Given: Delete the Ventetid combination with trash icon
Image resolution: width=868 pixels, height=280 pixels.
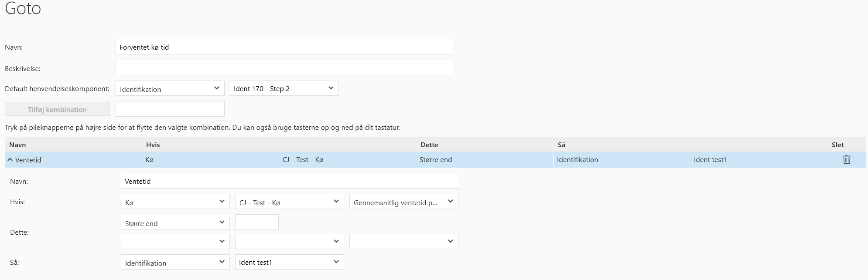Looking at the screenshot, I should click(x=846, y=159).
